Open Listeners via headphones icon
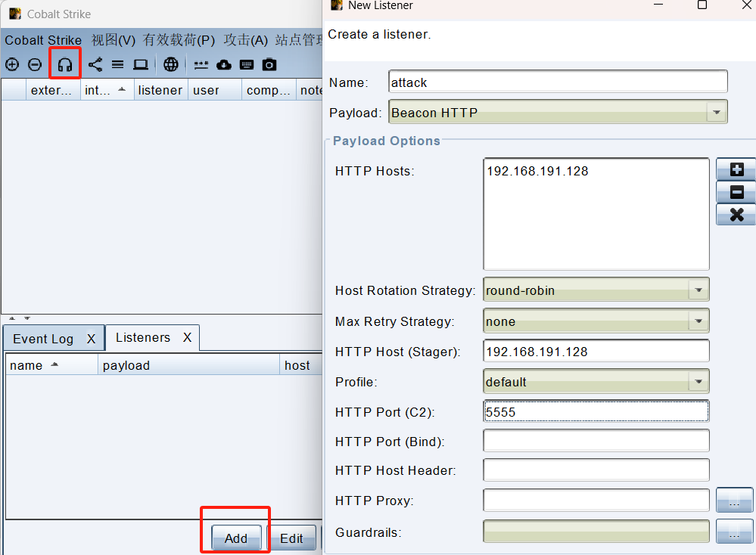The width and height of the screenshot is (756, 555). click(64, 64)
